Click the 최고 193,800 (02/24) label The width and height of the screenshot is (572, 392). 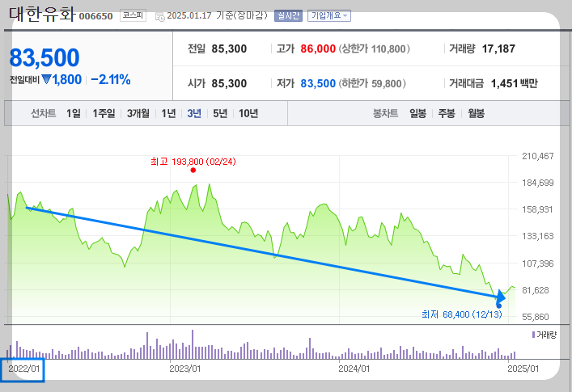[193, 162]
